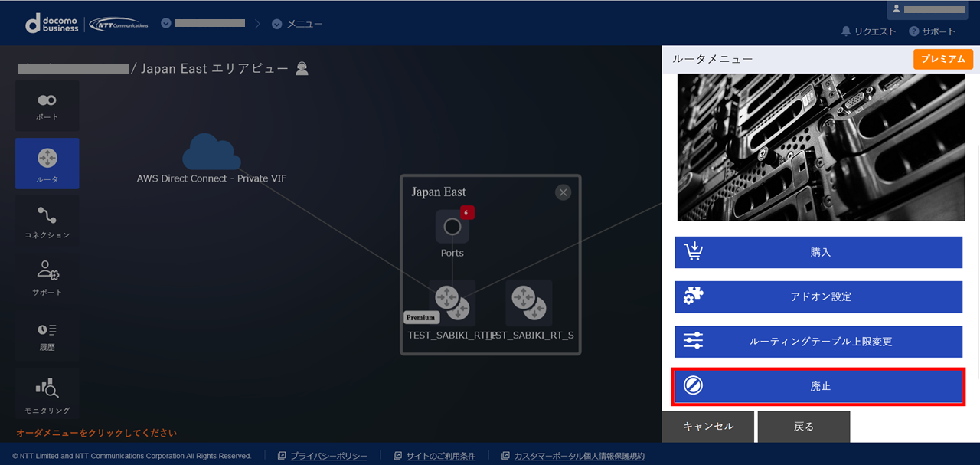Close the Japan East area box
This screenshot has height=465, width=980.
point(563,192)
